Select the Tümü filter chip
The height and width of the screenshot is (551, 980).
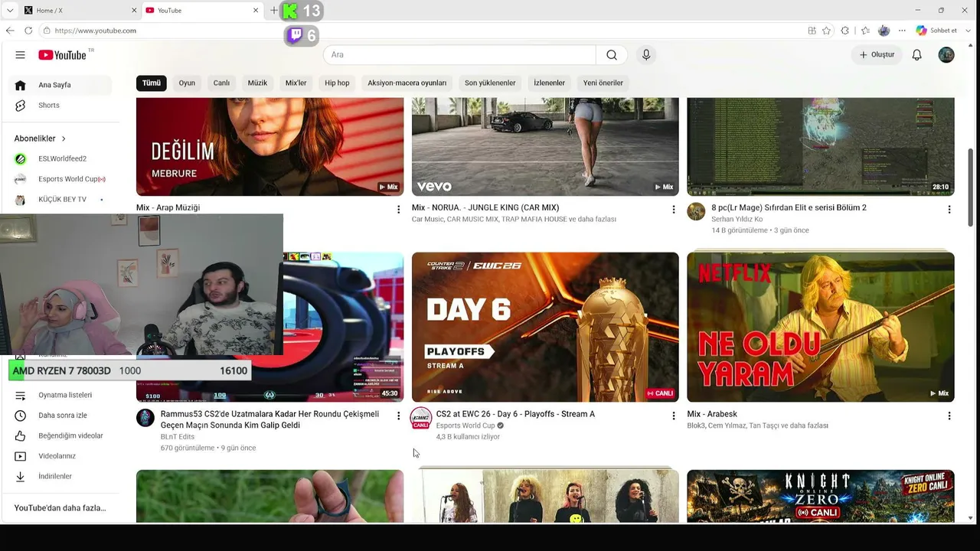(152, 83)
